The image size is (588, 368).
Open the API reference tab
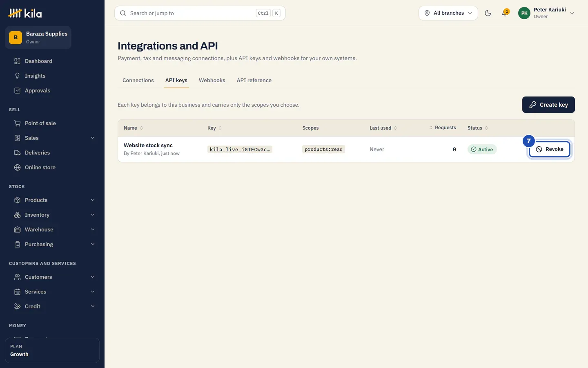pyautogui.click(x=254, y=80)
